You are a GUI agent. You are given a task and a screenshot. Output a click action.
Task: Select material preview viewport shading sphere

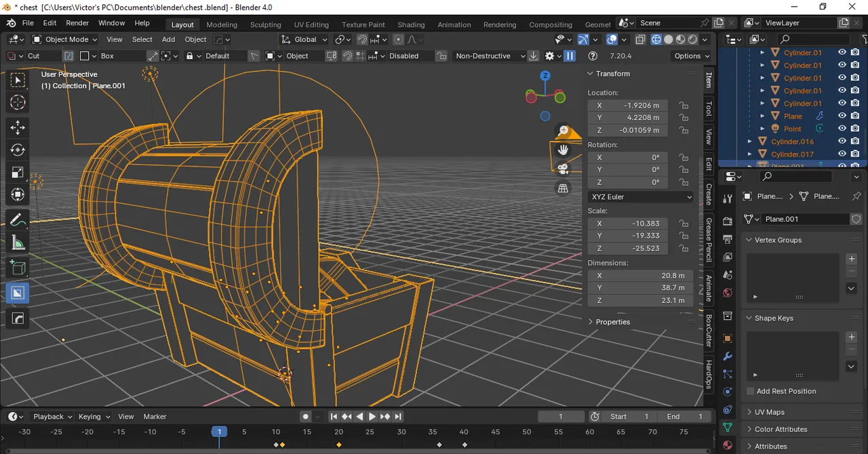[x=682, y=39]
